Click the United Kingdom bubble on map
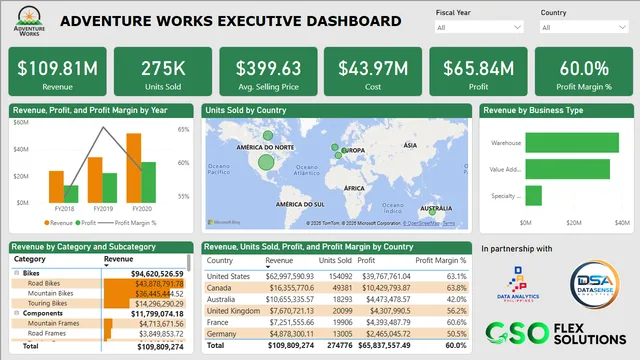Screen dimensions: 640x360 pyautogui.click(x=335, y=147)
